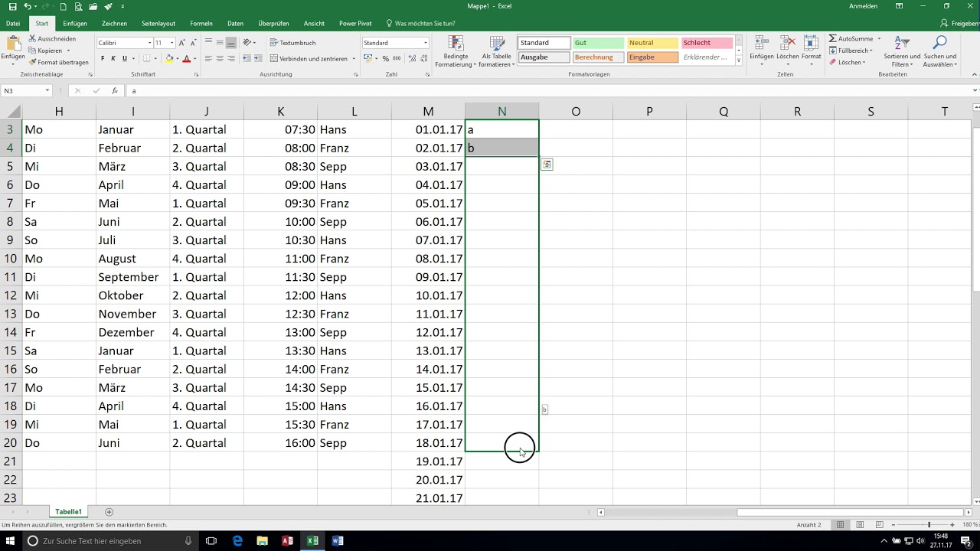The image size is (980, 551).
Task: Decrease font size with smaller A icon
Action: point(194,43)
